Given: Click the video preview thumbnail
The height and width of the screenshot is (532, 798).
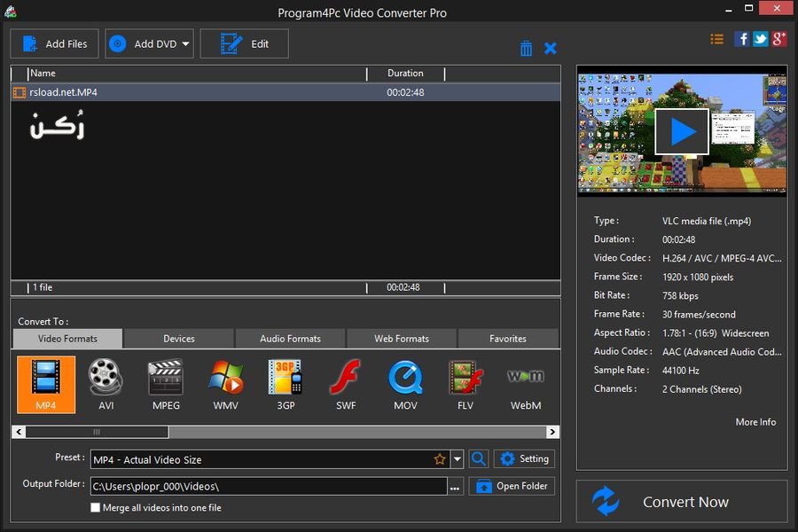Looking at the screenshot, I should point(682,133).
